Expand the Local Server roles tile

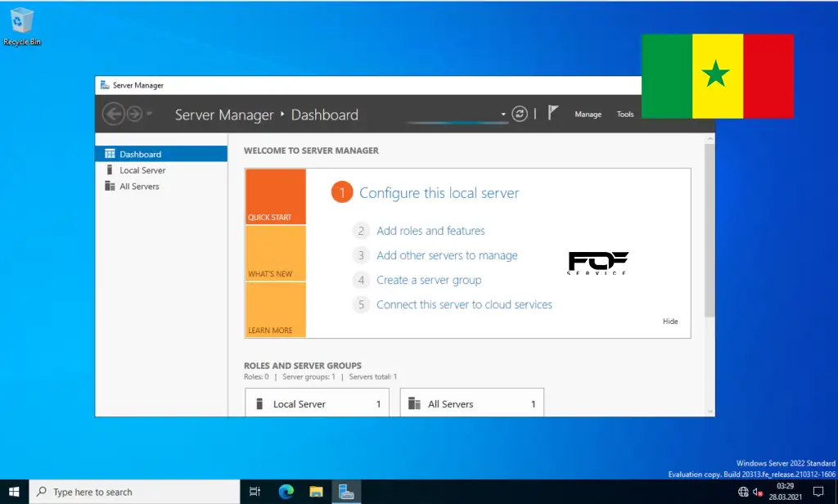point(317,403)
